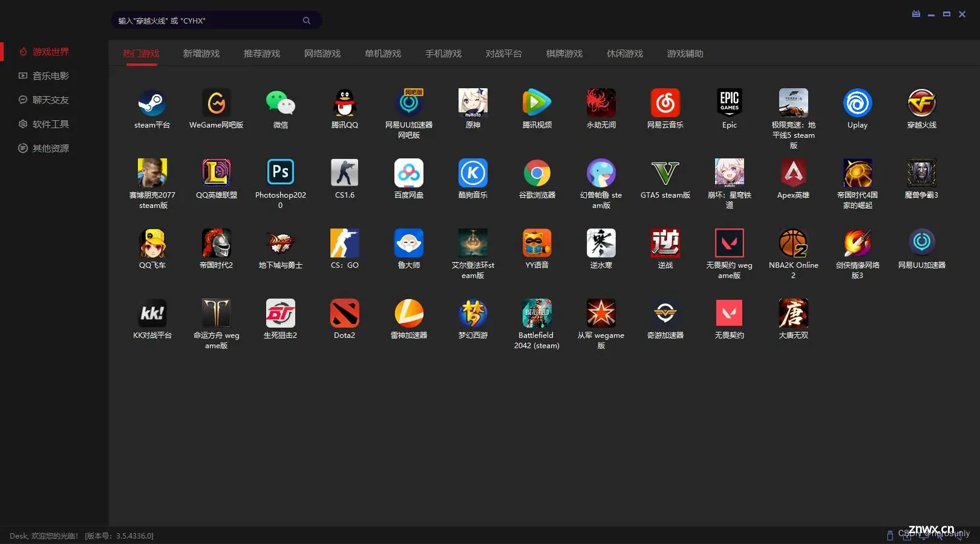The image size is (980, 544).
Task: Open 地下城与勇士 icon
Action: [280, 244]
